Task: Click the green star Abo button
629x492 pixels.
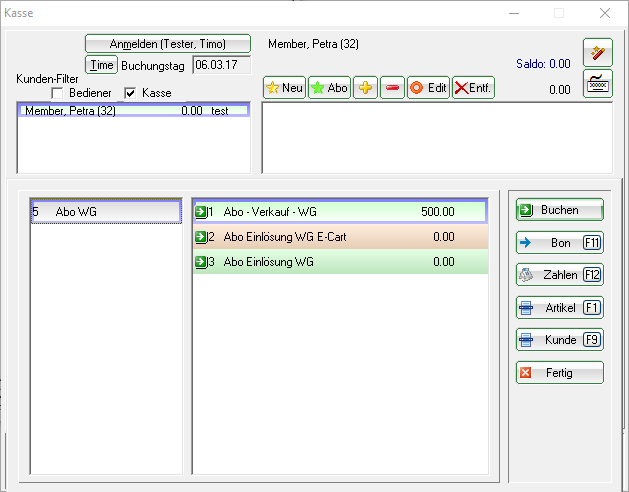Action: pos(329,87)
